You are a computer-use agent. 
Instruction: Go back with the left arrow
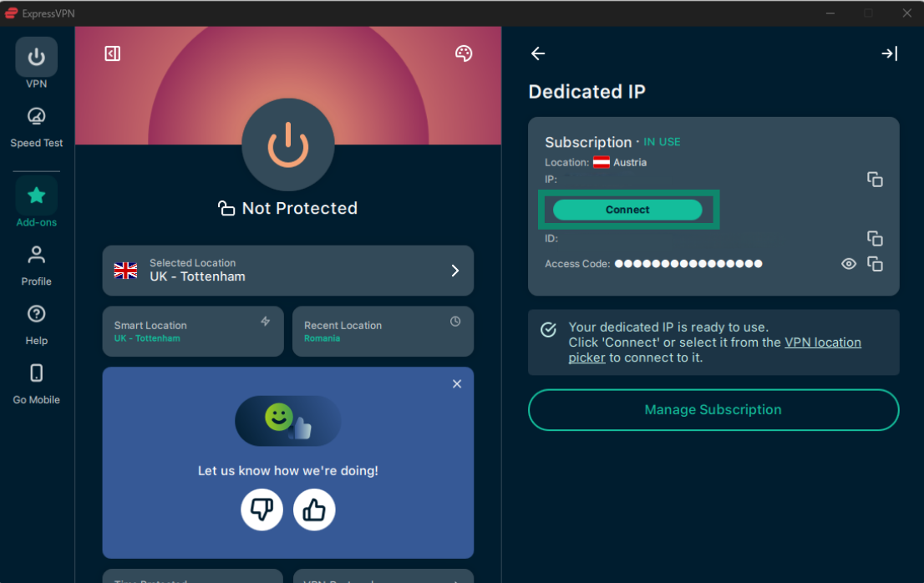pos(538,53)
